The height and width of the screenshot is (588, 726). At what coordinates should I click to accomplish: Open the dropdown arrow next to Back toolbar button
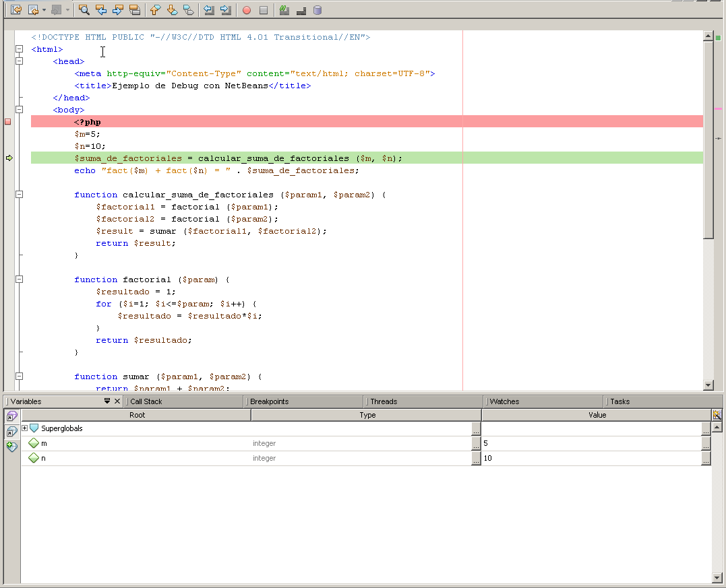pyautogui.click(x=44, y=10)
